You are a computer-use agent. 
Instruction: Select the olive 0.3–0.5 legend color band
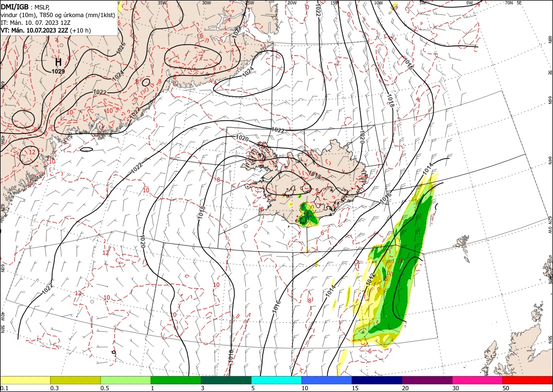75,380
